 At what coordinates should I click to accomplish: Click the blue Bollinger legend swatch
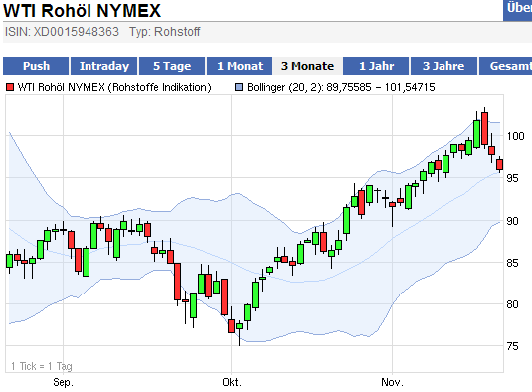pyautogui.click(x=239, y=87)
